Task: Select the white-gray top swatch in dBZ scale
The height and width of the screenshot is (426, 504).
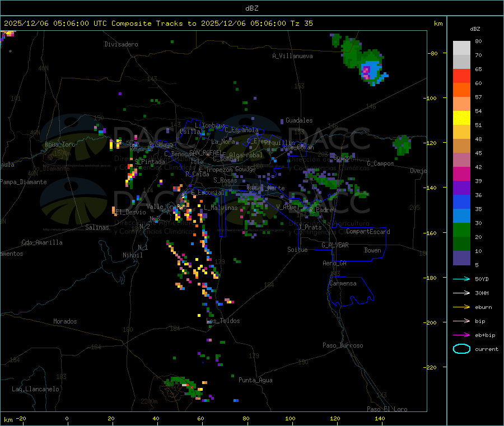Action: [x=461, y=48]
